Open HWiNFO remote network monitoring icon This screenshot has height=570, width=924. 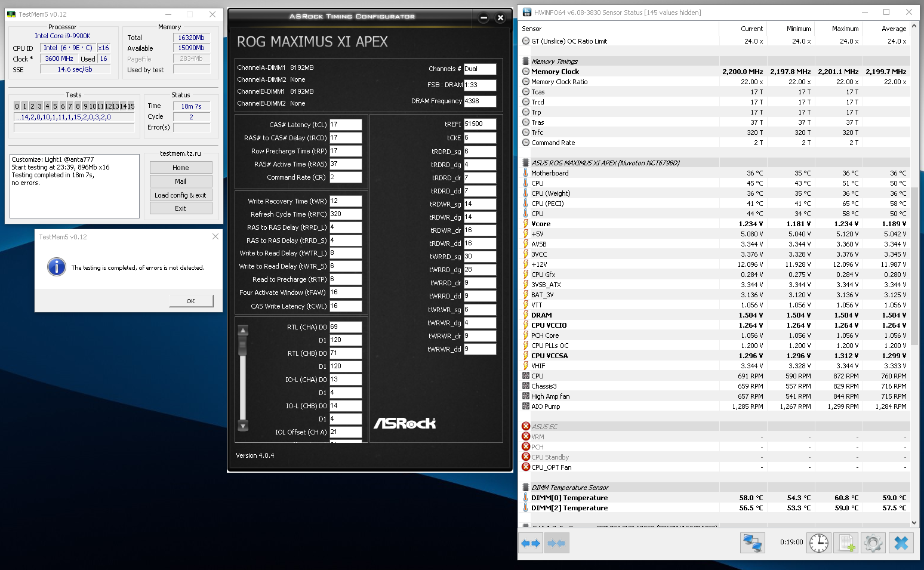pos(753,543)
